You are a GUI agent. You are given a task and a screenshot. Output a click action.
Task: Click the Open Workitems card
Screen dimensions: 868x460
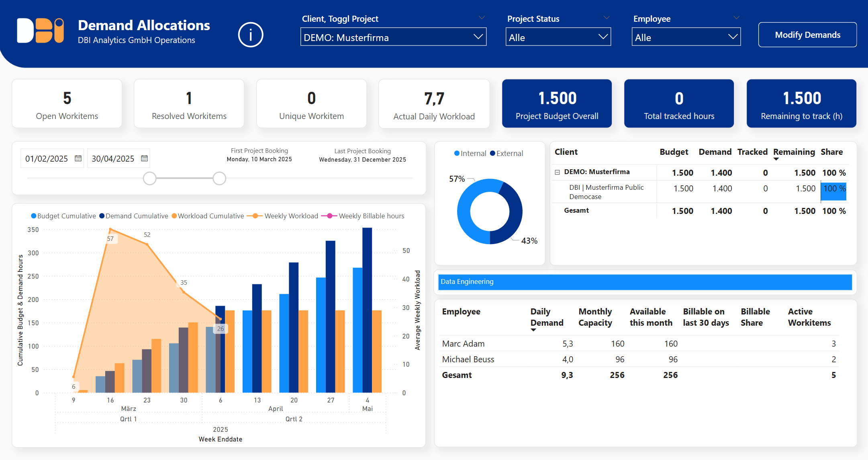click(x=67, y=104)
